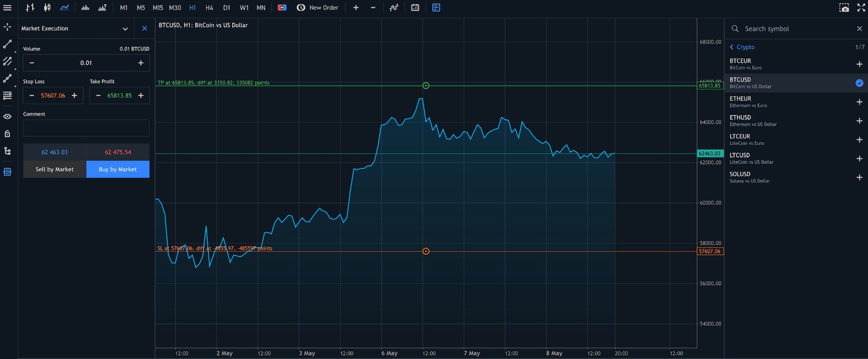Add ETHUSD with its plus icon
This screenshot has height=359, width=868.
[859, 121]
